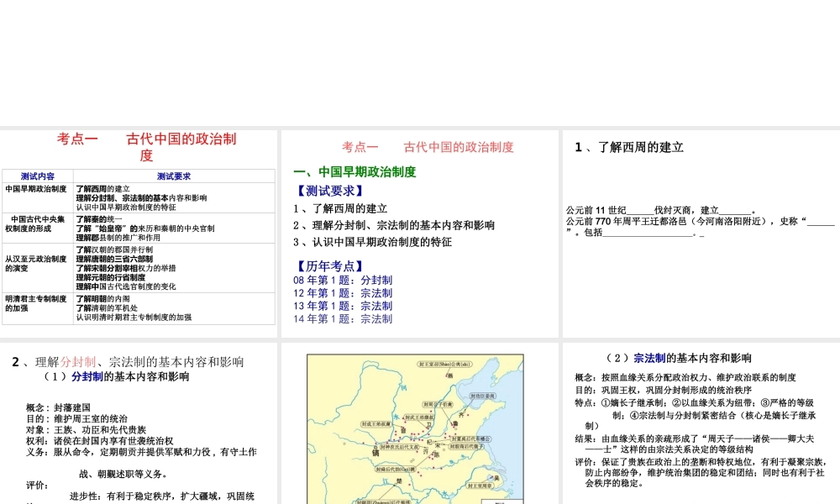
Task: Click the line 概念：封藩建国
Action: pyautogui.click(x=58, y=407)
